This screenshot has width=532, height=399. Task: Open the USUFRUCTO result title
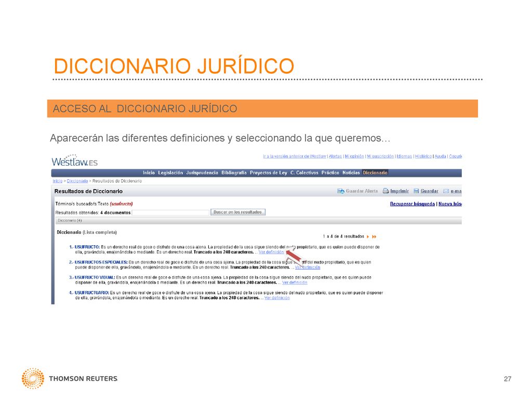[87, 247]
